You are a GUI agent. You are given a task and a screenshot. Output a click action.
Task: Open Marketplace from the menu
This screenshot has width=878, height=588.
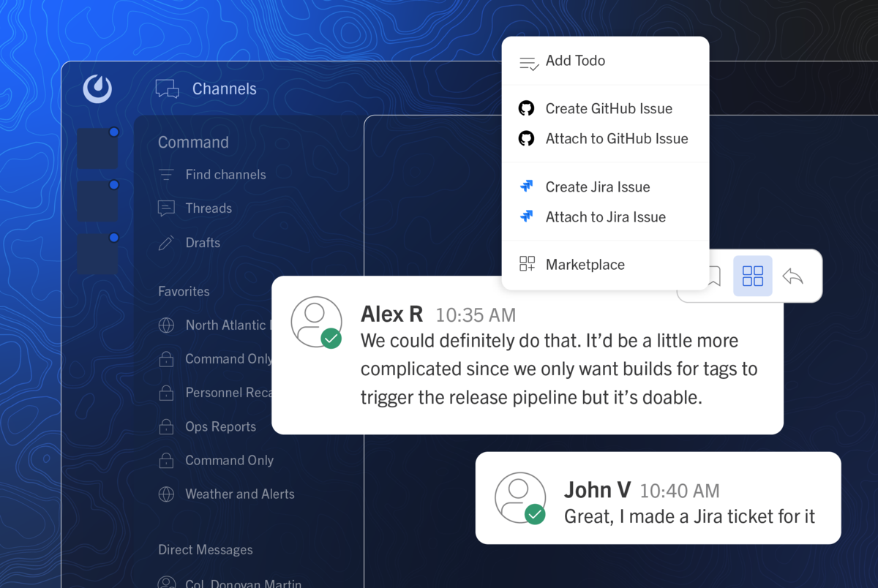pos(585,265)
